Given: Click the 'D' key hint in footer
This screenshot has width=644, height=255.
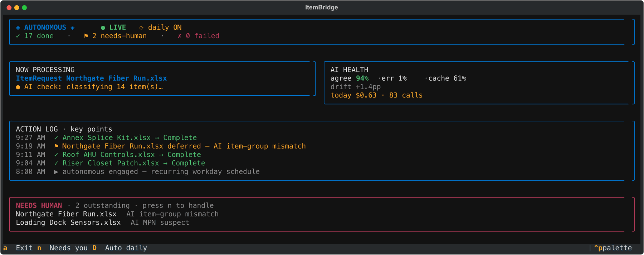Looking at the screenshot, I should tap(94, 248).
